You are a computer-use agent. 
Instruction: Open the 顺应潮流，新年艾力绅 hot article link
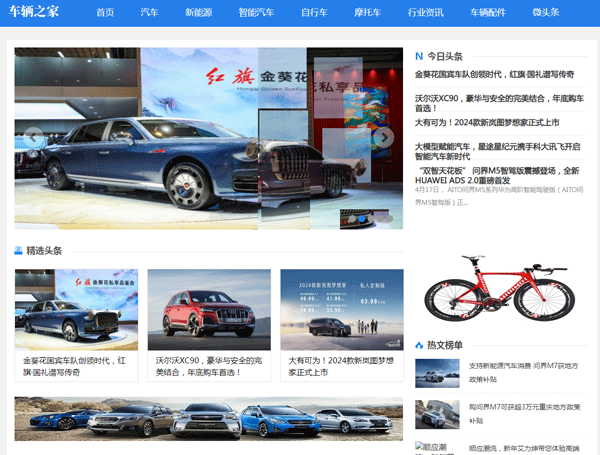524,448
